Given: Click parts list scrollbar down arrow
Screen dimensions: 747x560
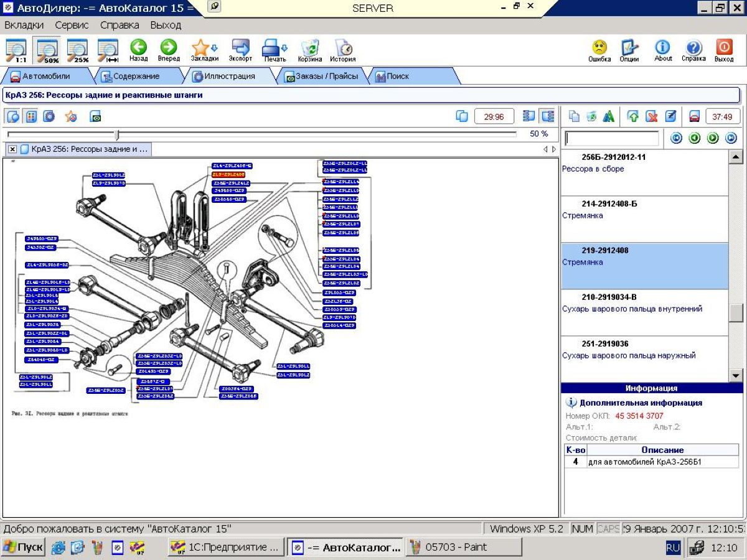Looking at the screenshot, I should coord(736,375).
